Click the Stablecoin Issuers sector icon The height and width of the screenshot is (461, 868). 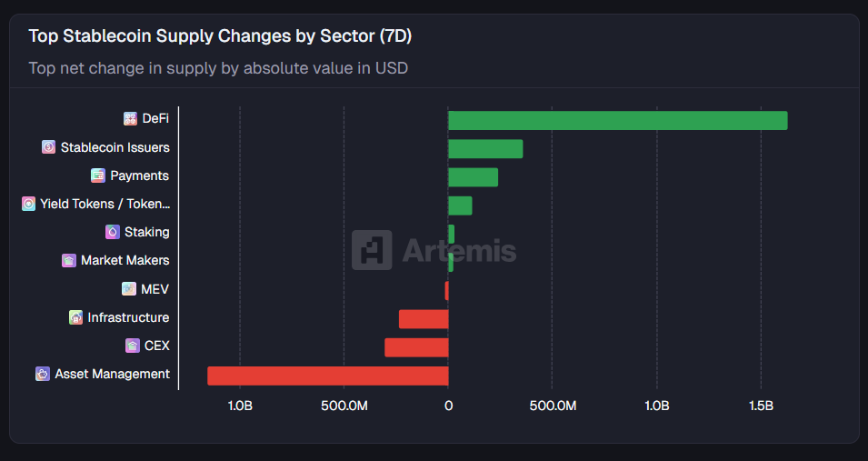point(49,147)
